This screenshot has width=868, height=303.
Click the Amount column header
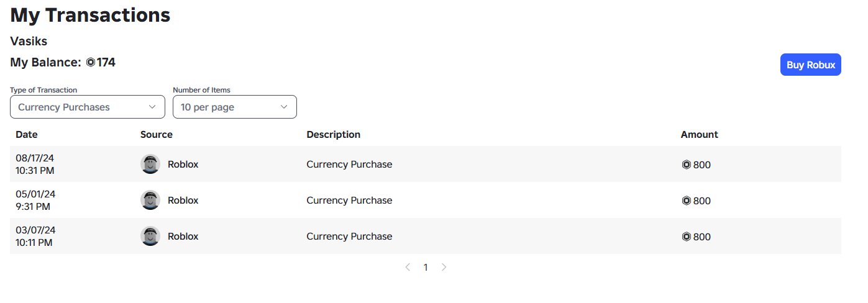coord(699,134)
